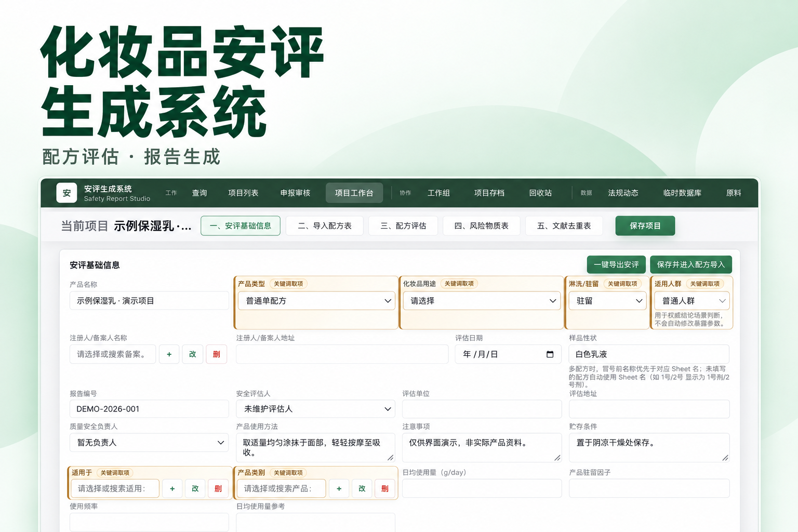Delete the 适用于 option with 删 button

(218, 488)
